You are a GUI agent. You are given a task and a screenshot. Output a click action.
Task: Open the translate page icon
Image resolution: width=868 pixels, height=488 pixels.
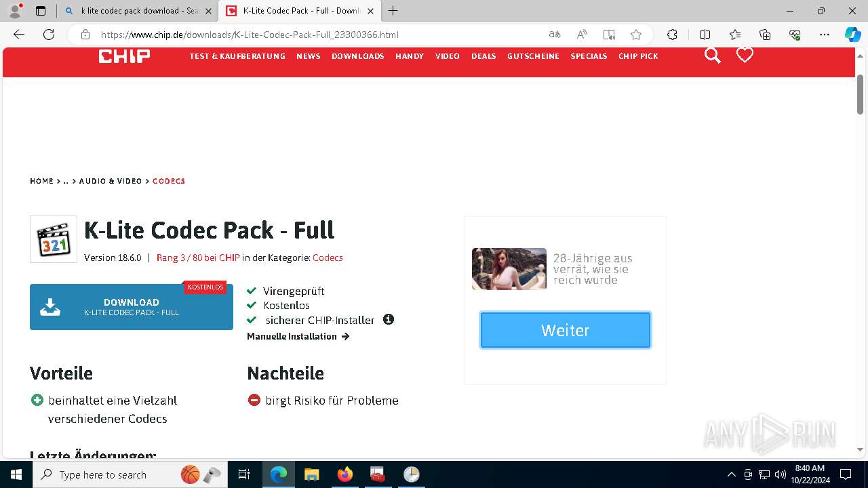pos(555,35)
